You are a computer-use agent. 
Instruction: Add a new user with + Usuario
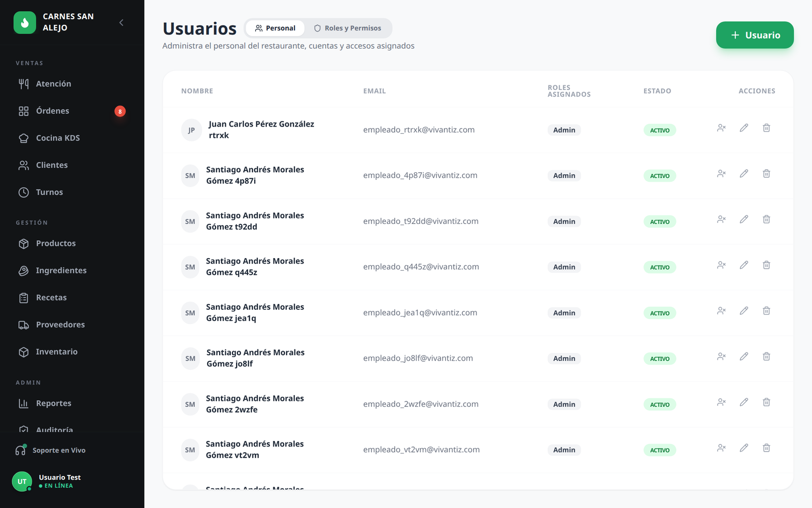(755, 35)
